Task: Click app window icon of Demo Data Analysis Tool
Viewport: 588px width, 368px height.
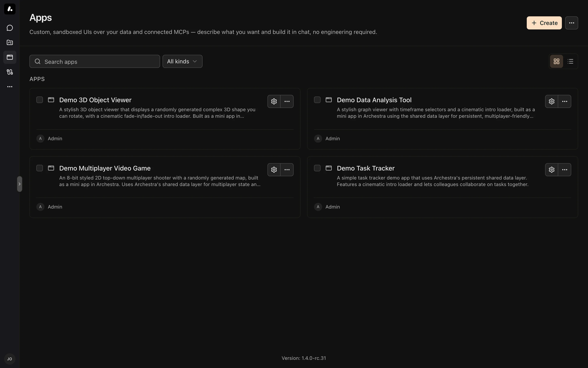Action: (329, 100)
